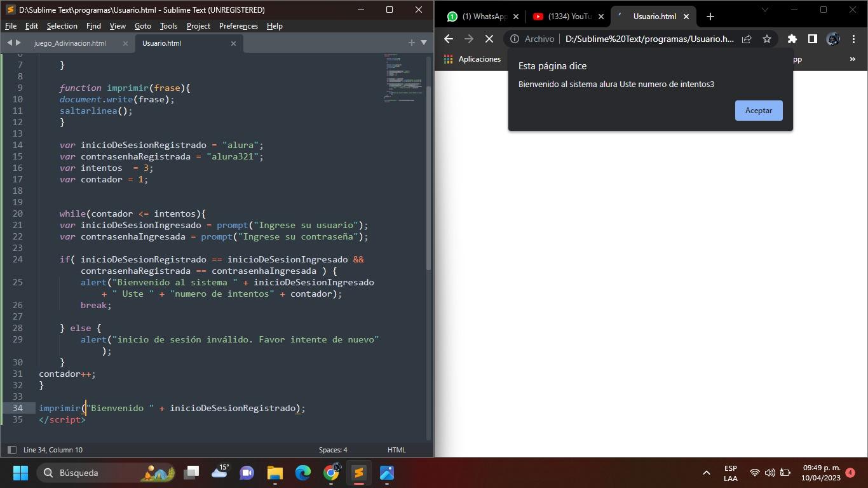Open network WiFi tray icon

(755, 473)
